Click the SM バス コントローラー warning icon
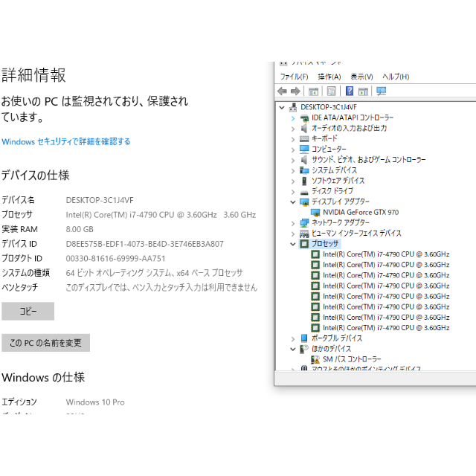 pos(315,359)
